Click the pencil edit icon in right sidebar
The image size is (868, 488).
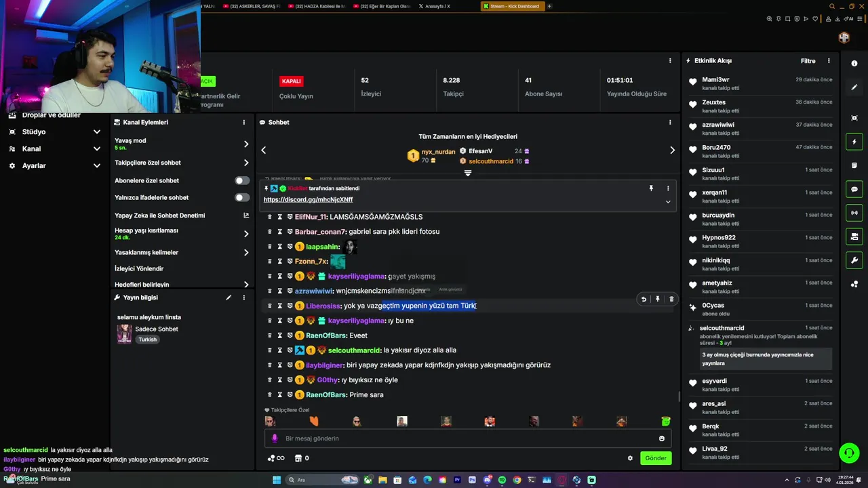tap(854, 87)
